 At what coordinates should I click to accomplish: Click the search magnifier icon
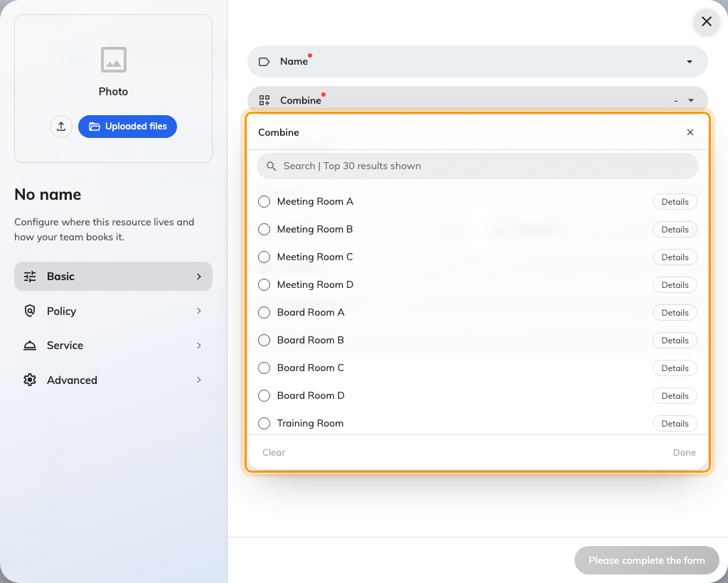271,166
